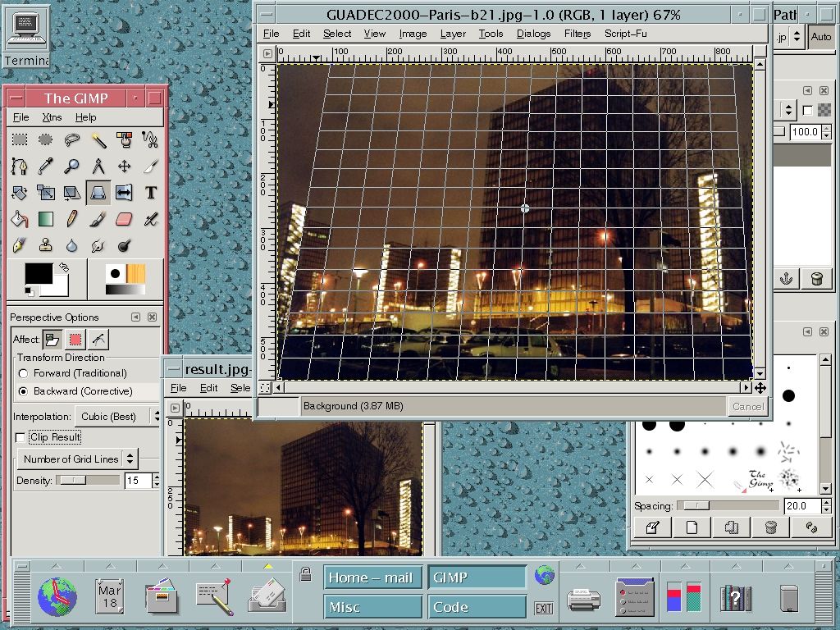
Task: Click the Spacing value field 20.0
Action: 802,505
